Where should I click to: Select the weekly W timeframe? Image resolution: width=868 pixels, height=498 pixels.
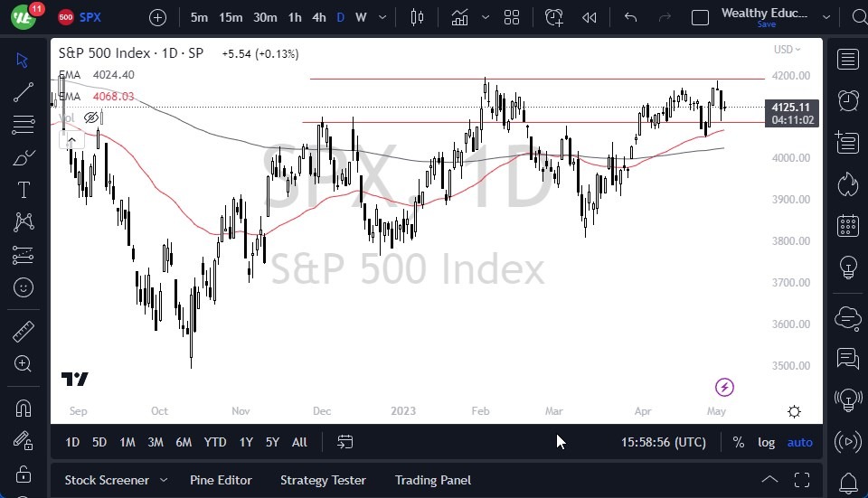pos(361,17)
